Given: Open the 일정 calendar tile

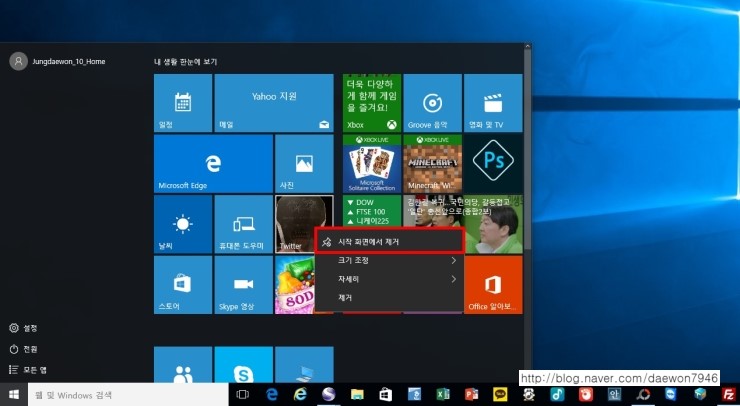Looking at the screenshot, I should [x=183, y=103].
